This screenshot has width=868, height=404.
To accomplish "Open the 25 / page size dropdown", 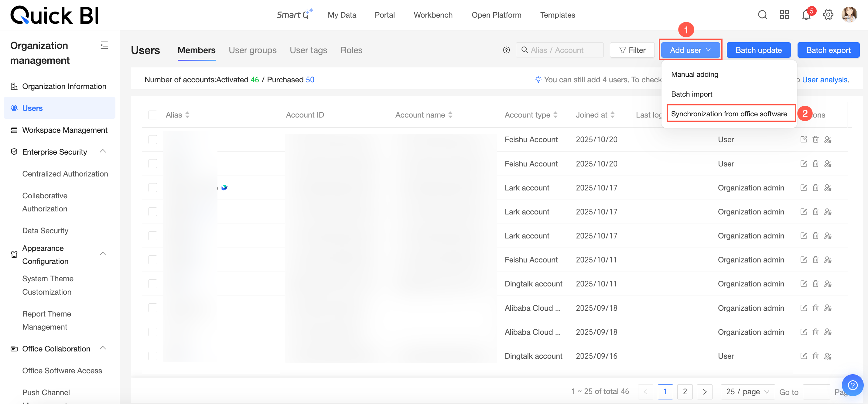I will (x=747, y=392).
